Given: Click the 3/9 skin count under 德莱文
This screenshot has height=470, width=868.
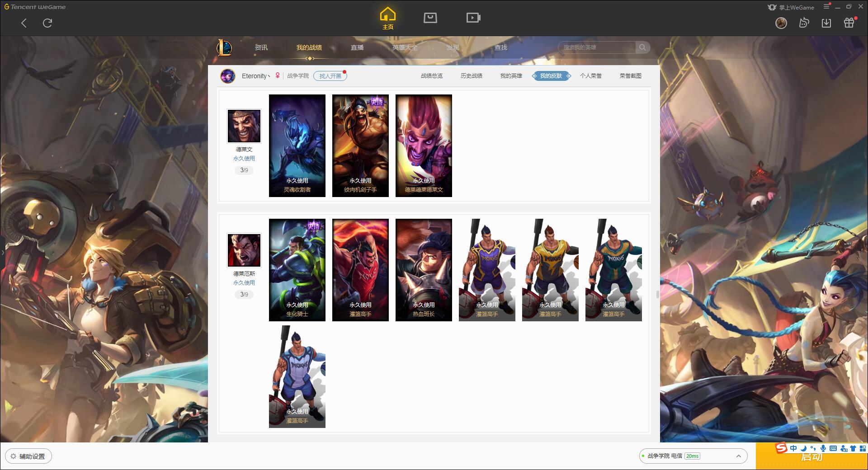Looking at the screenshot, I should (244, 170).
